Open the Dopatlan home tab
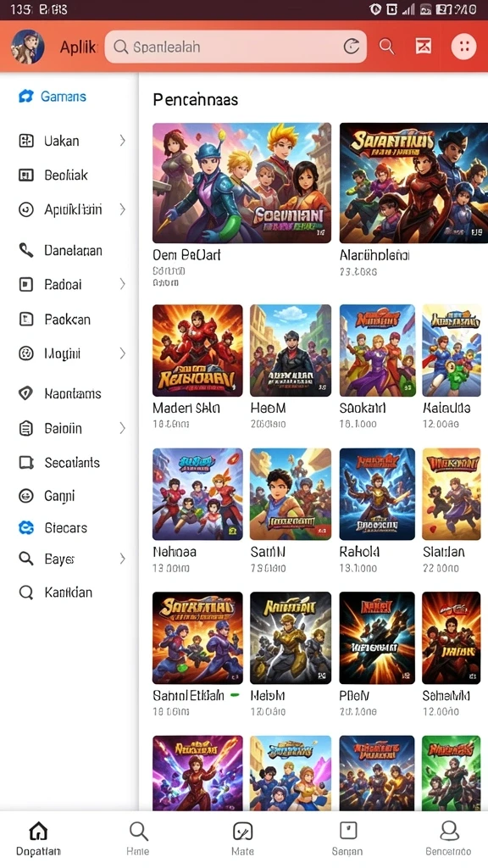Screen dimensions: 488x868 (38, 838)
